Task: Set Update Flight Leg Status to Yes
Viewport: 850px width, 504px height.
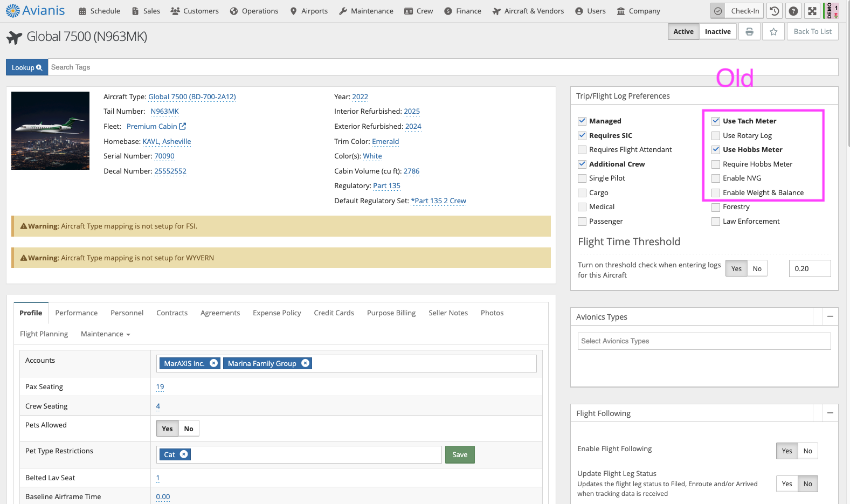Action: pyautogui.click(x=787, y=484)
